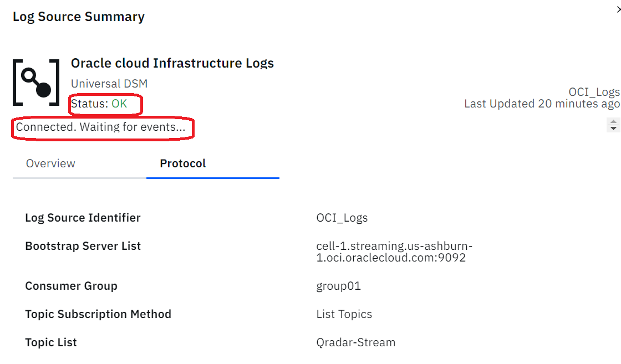Click the Oracle cloud Infrastructure Logs title

(172, 63)
